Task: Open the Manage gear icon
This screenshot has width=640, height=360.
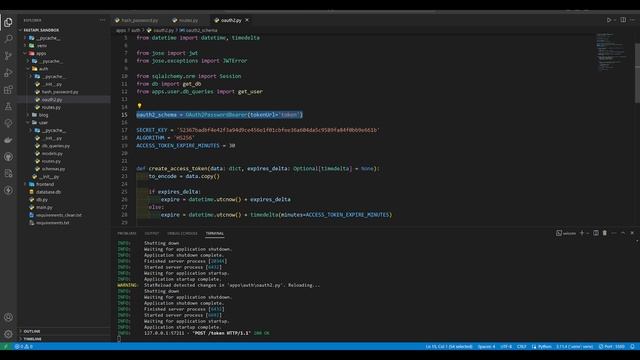Action: [8, 334]
